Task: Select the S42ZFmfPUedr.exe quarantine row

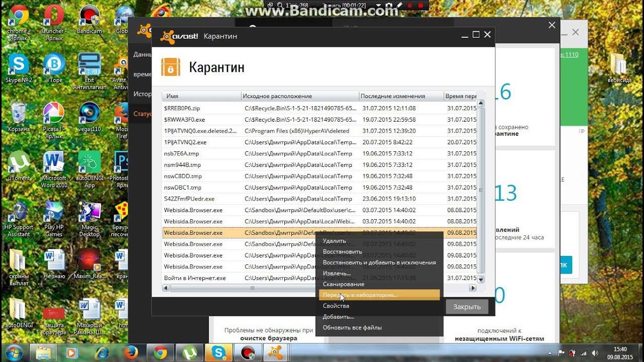Action: (x=319, y=199)
